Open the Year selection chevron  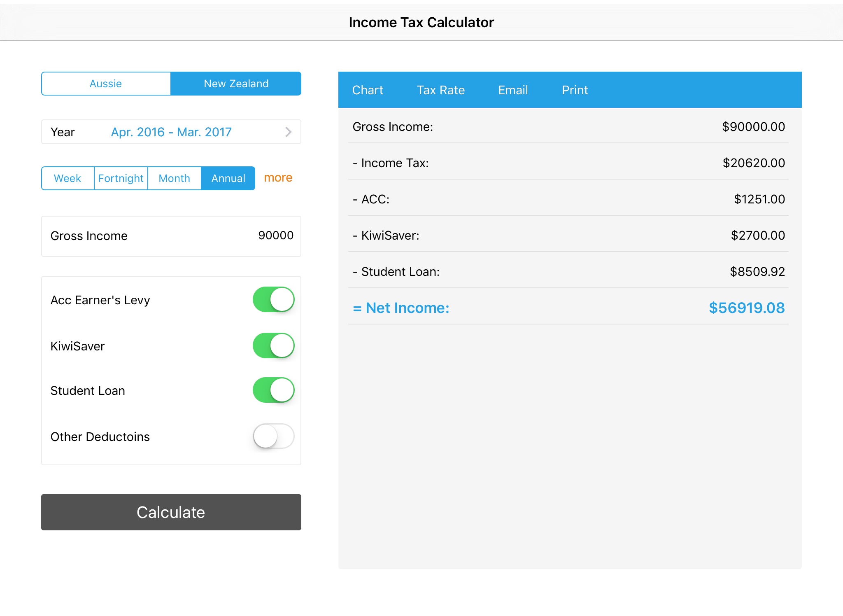(288, 132)
